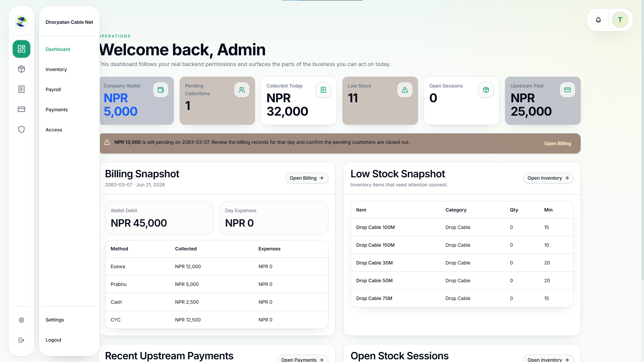This screenshot has height=362, width=644.
Task: Click the wallet icon on Company Wallet card
Action: 161,90
